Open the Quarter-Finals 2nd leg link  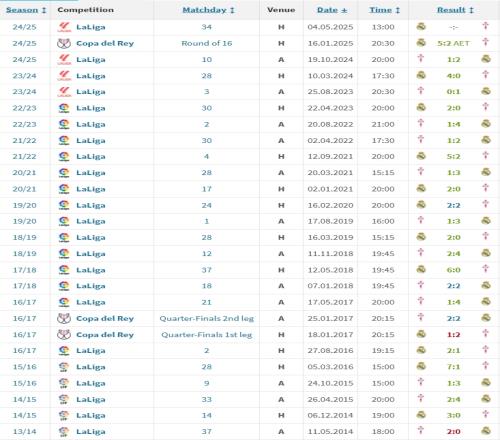coord(207,318)
